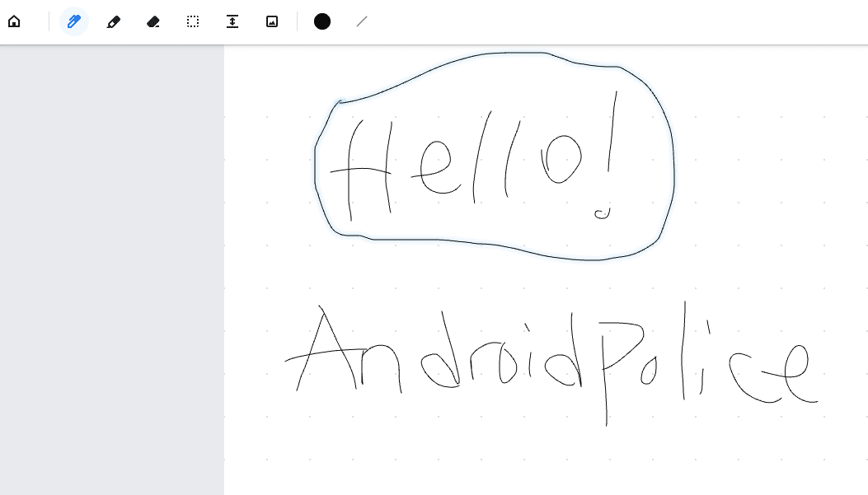Screen dimensions: 868x495
Task: Click the gray area left of the page
Action: coord(111,272)
